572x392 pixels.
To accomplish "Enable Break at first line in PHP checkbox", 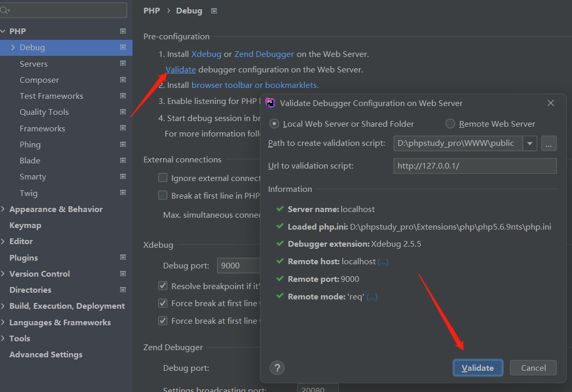I will [x=163, y=195].
